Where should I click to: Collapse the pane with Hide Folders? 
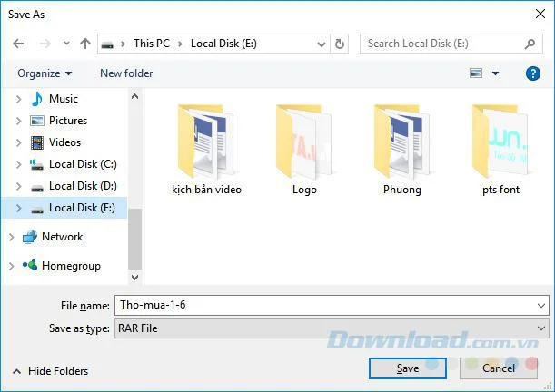(x=51, y=371)
